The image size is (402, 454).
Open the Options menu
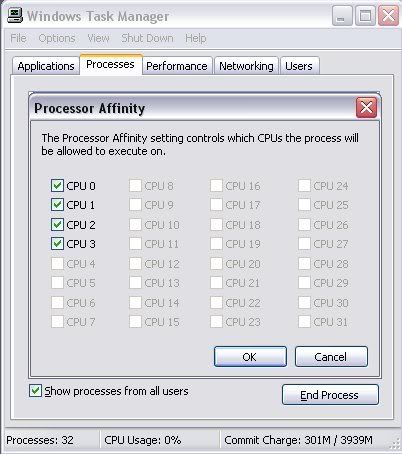[57, 38]
